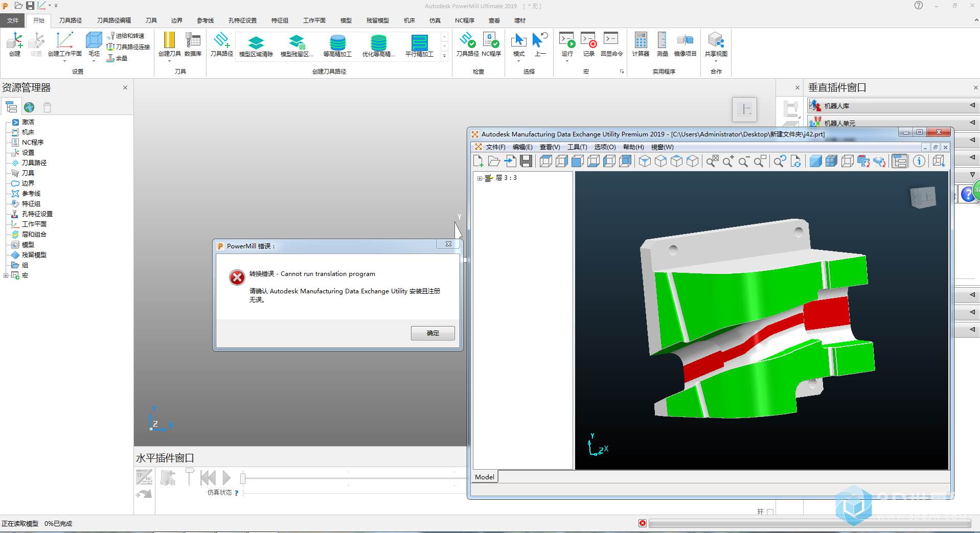Open the 创建工作平面 dropdown arrow
This screenshot has height=533, width=980.
pos(64,61)
